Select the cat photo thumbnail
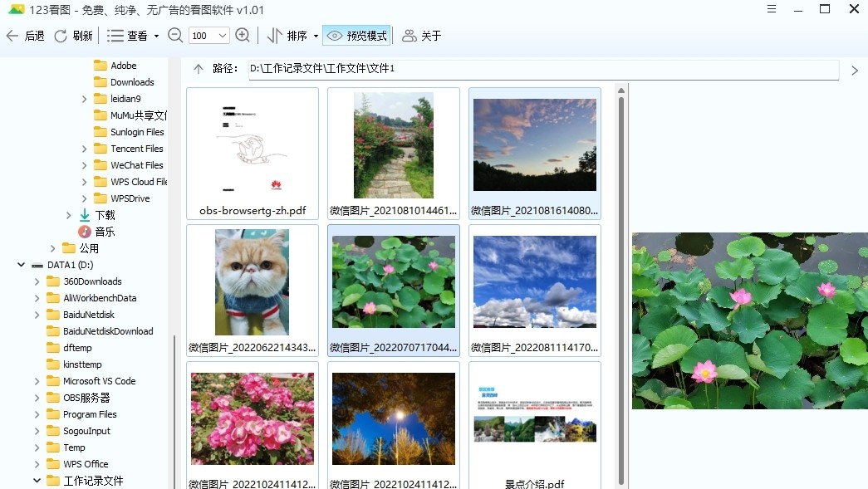Viewport: 868px width, 489px height. (x=253, y=291)
